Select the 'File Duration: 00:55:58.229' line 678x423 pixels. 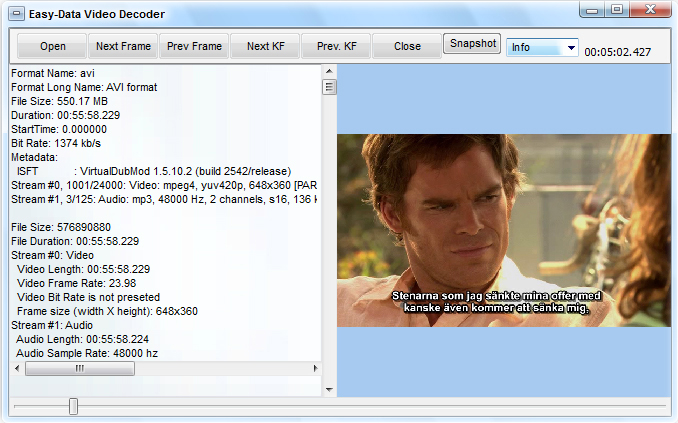pos(75,241)
